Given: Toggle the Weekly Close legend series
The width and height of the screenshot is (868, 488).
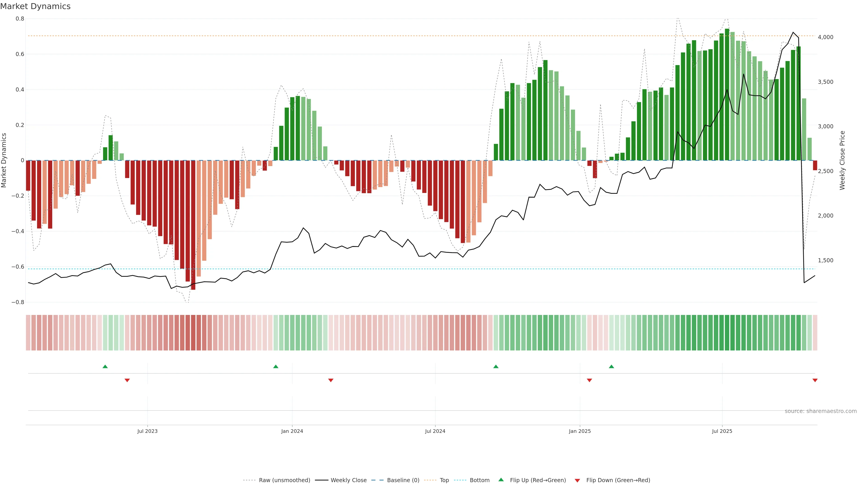Looking at the screenshot, I should tap(348, 480).
